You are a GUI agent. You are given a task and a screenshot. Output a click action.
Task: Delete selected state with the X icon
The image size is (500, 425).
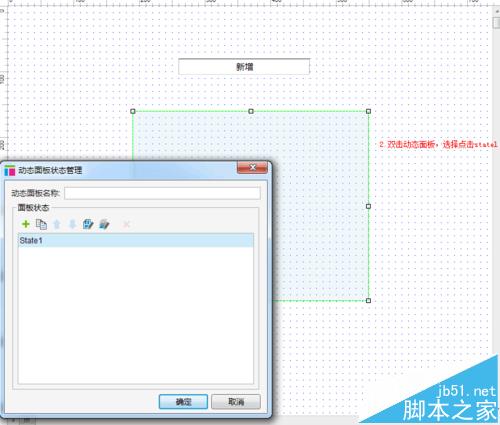pyautogui.click(x=126, y=224)
